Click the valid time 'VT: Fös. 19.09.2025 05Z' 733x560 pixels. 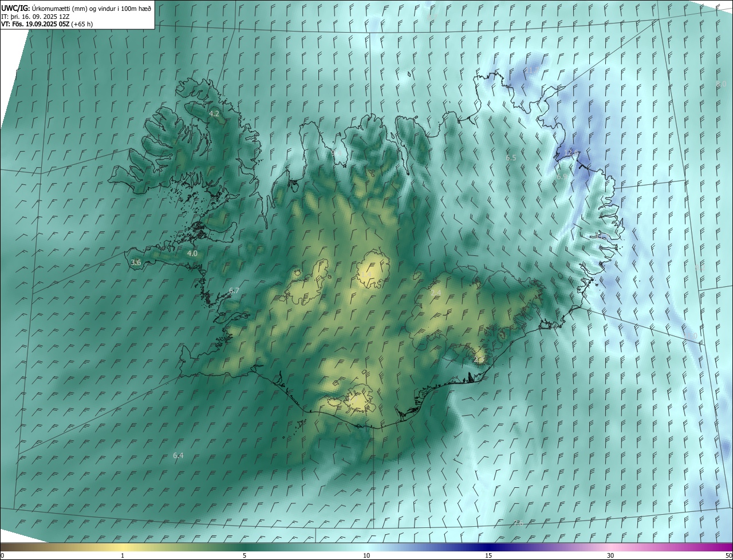coord(36,24)
